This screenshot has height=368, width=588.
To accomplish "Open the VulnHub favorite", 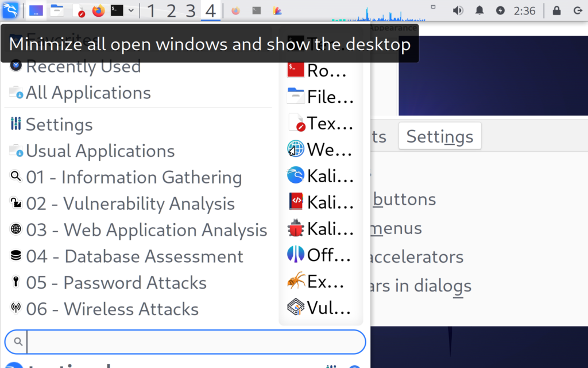I will tap(319, 307).
